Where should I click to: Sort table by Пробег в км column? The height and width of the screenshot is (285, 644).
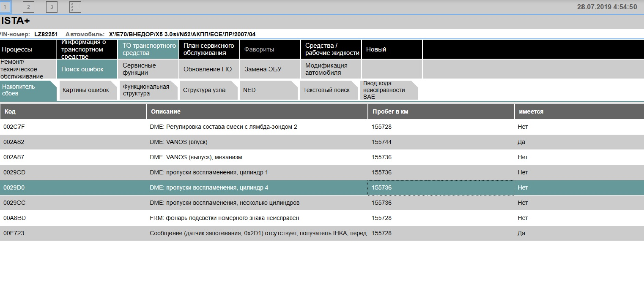click(x=441, y=111)
